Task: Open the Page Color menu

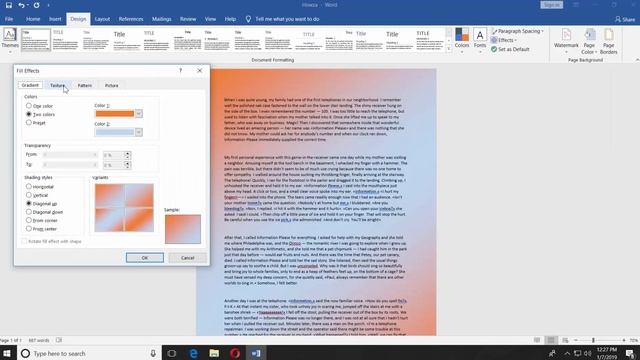Action: point(589,41)
